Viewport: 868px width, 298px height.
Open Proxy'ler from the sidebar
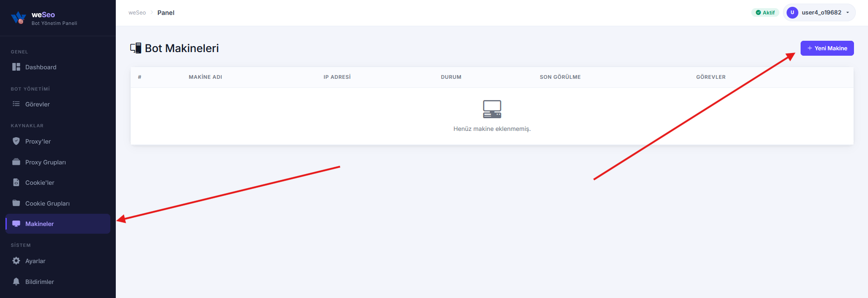pyautogui.click(x=58, y=141)
